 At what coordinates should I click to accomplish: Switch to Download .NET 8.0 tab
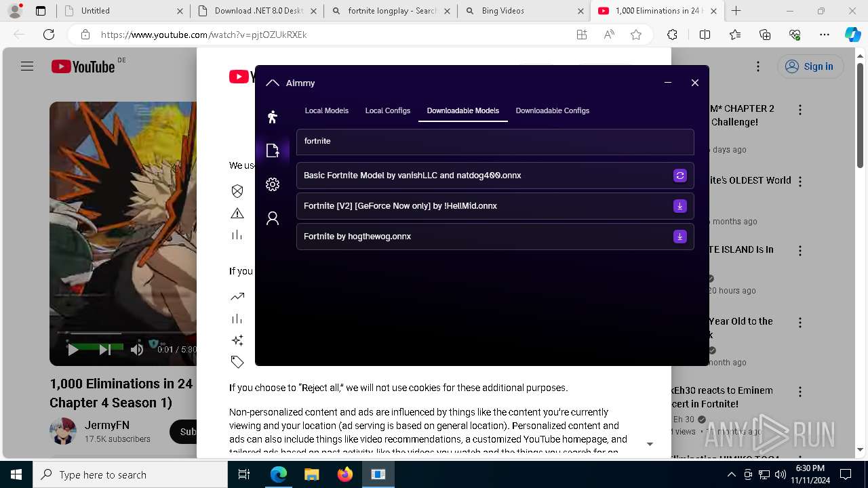pos(257,11)
